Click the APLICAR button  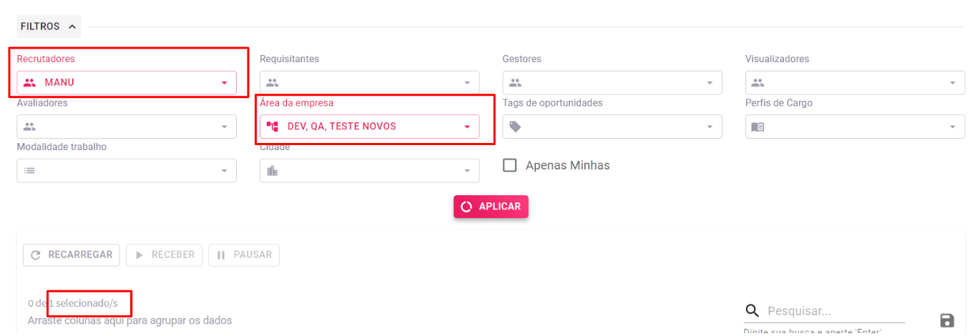pyautogui.click(x=491, y=207)
